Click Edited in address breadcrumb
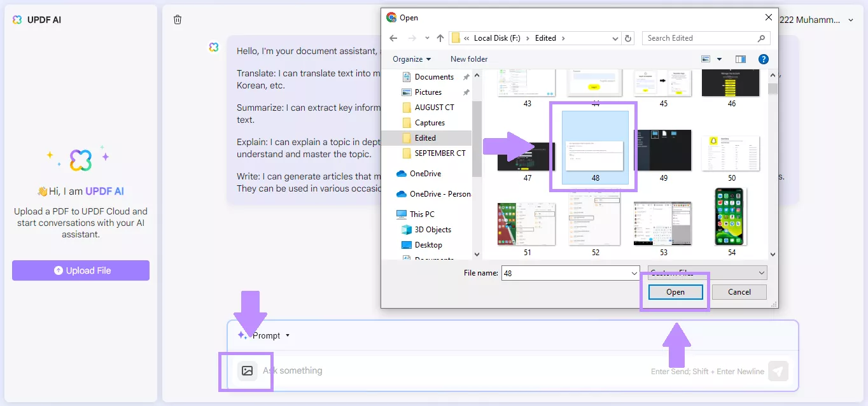Image resolution: width=868 pixels, height=406 pixels. [545, 38]
